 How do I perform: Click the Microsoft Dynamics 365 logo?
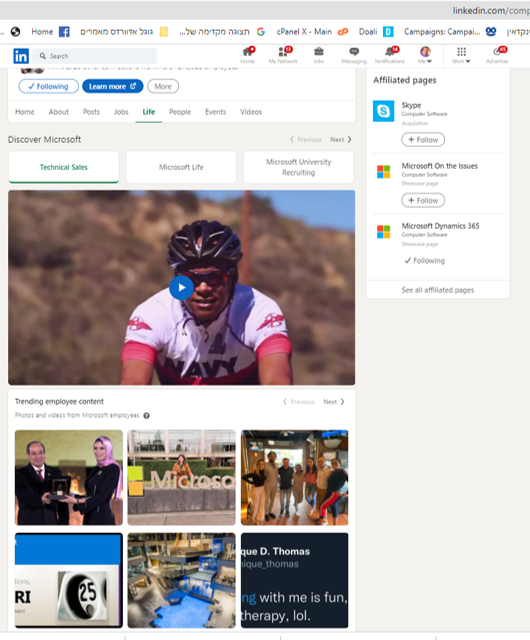click(383, 232)
